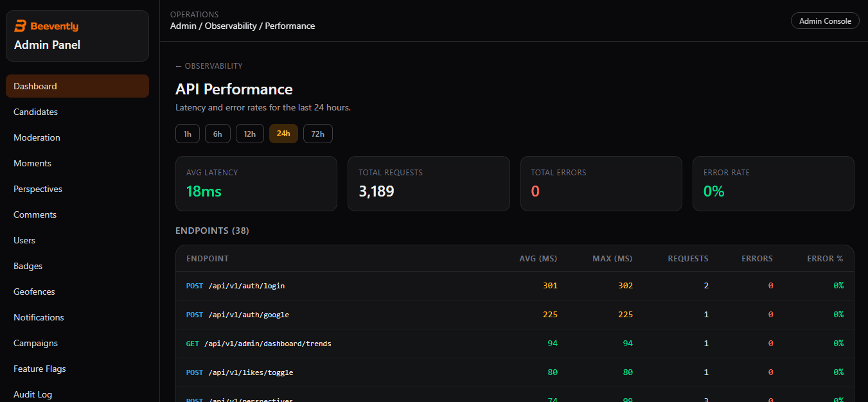The width and height of the screenshot is (868, 402).
Task: Click the Total Requests 3,189 card
Action: click(429, 184)
